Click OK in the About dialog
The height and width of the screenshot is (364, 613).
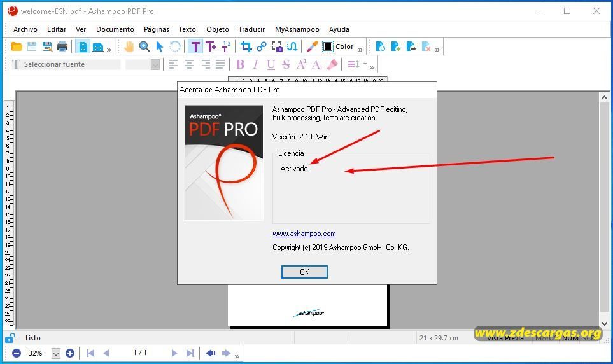304,272
